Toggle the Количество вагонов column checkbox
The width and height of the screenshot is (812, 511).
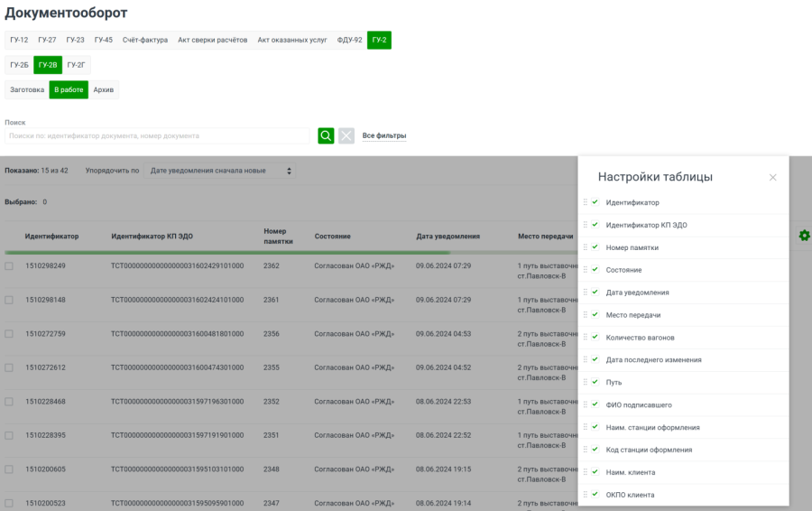point(595,337)
